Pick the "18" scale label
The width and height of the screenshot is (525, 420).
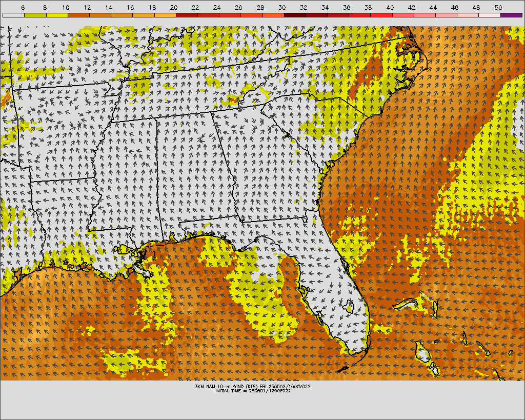point(152,7)
